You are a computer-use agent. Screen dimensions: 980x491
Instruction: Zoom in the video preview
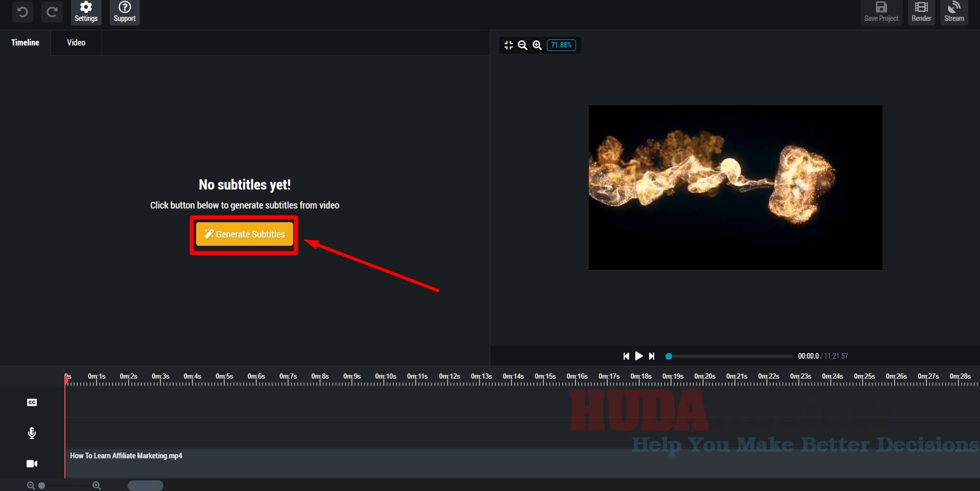(x=537, y=45)
